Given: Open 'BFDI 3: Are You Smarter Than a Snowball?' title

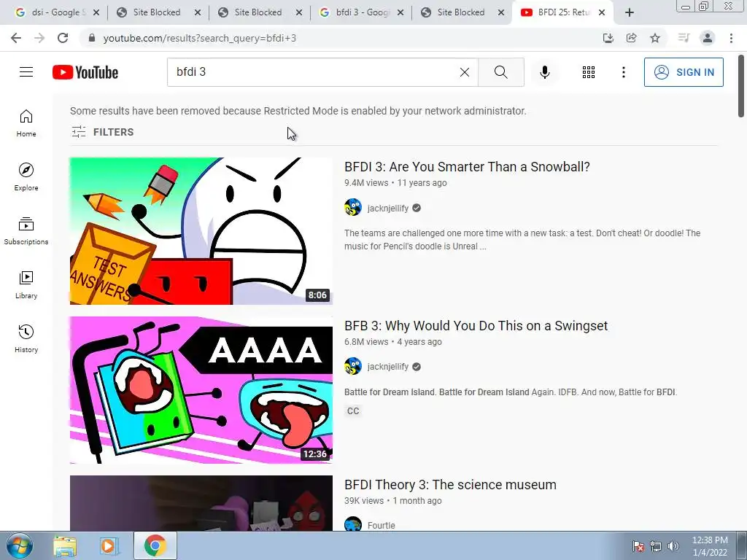Looking at the screenshot, I should click(x=467, y=167).
